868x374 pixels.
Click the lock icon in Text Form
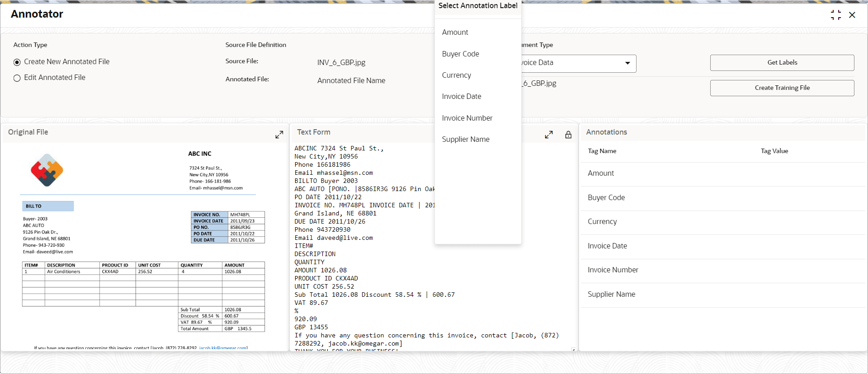568,135
